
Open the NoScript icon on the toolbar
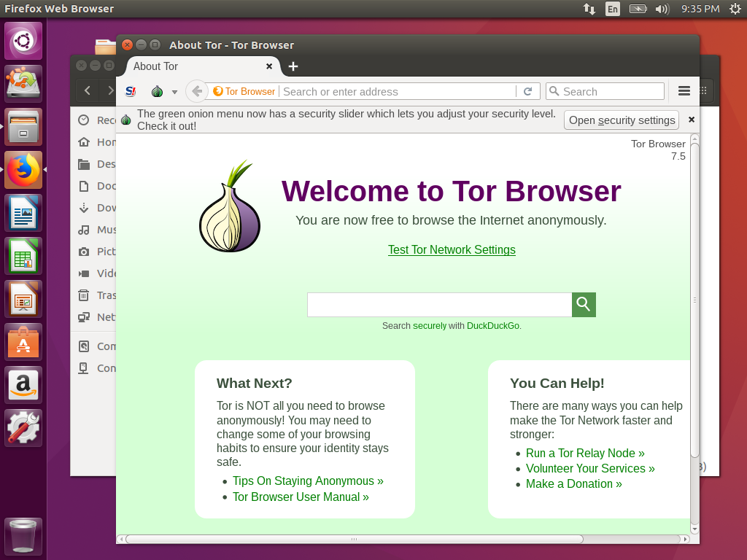pyautogui.click(x=131, y=91)
